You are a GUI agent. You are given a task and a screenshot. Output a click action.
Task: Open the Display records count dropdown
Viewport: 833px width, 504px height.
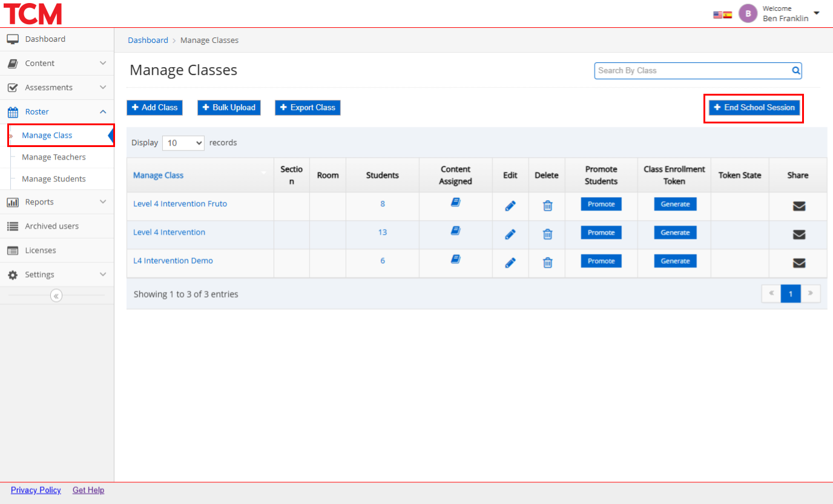click(183, 143)
